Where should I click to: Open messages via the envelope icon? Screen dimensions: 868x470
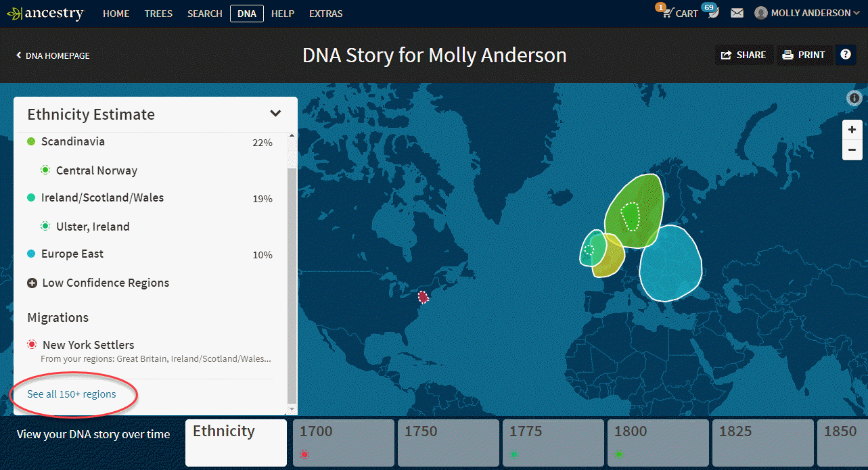point(737,12)
